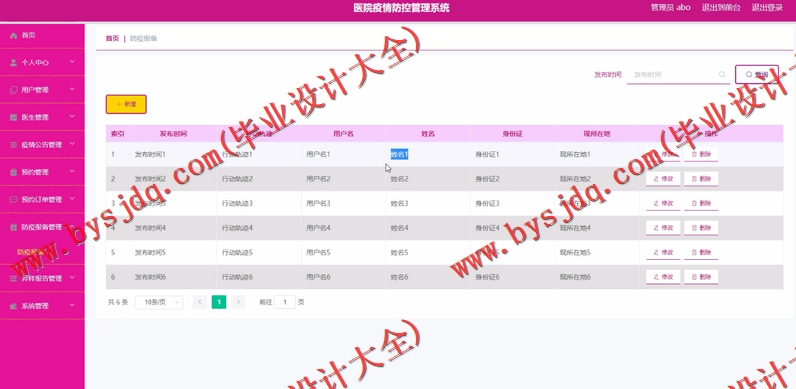Image resolution: width=796 pixels, height=389 pixels.
Task: Click 修改 for row 姓名2
Action: pos(663,179)
